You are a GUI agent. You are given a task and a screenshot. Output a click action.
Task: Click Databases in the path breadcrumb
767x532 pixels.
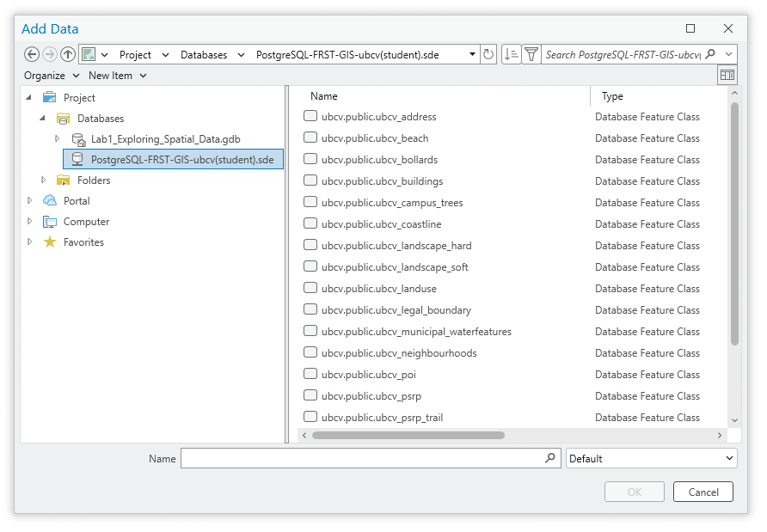point(204,55)
